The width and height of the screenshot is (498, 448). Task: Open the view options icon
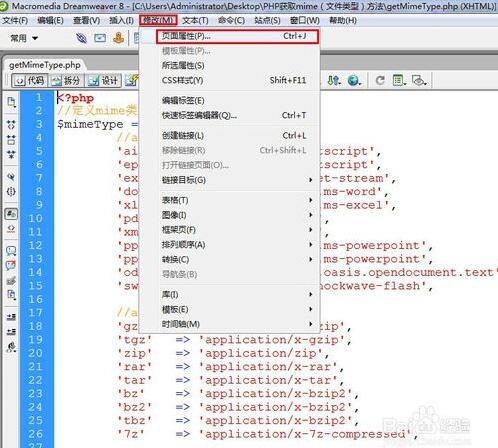pyautogui.click(x=399, y=80)
